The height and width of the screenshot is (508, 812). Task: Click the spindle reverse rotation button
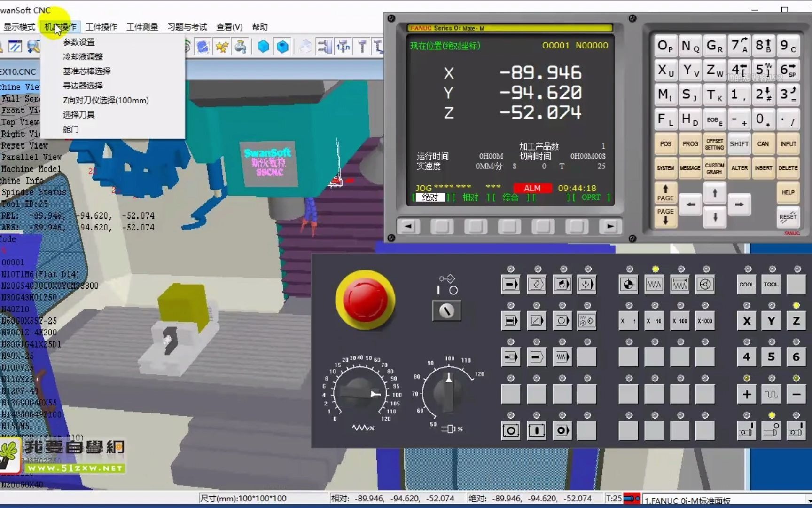click(x=796, y=430)
